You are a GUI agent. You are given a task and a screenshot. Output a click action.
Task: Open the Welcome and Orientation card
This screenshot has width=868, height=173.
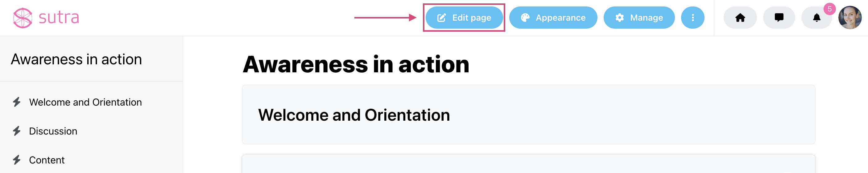coord(528,115)
